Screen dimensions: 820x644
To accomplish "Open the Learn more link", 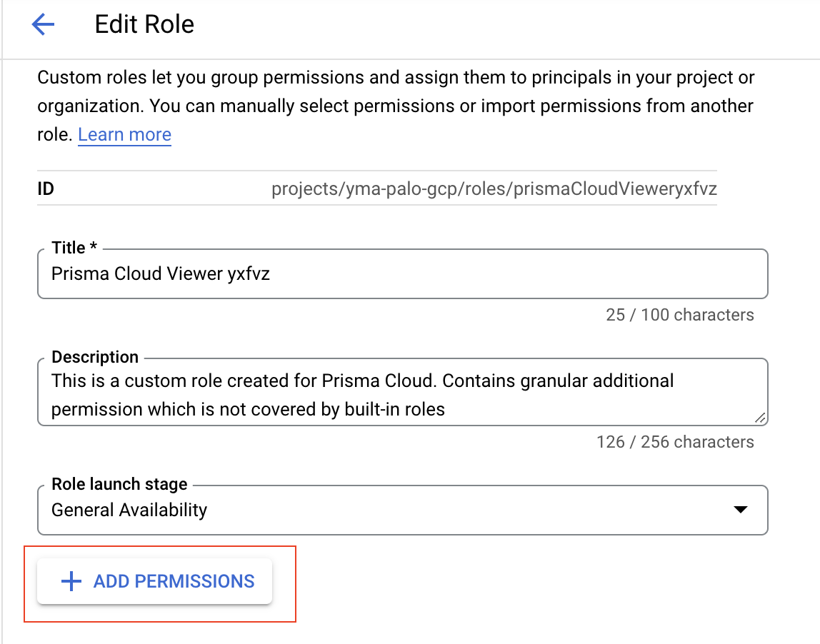I will tap(124, 135).
